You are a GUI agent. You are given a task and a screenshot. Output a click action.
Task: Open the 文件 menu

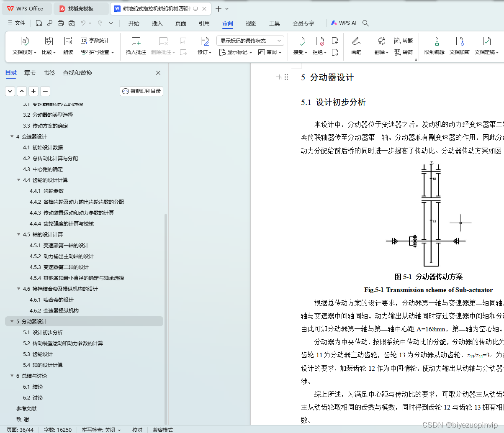(x=17, y=23)
